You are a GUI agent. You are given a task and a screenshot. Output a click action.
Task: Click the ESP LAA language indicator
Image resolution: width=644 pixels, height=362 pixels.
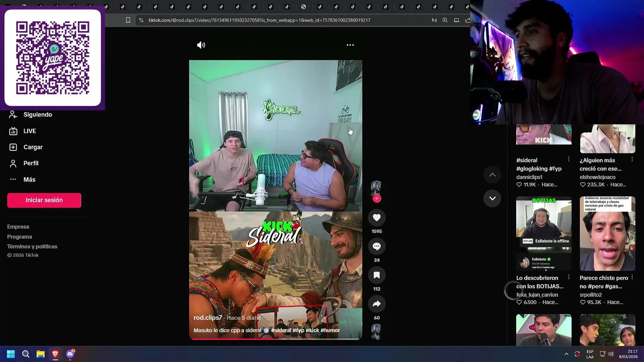[x=590, y=354]
